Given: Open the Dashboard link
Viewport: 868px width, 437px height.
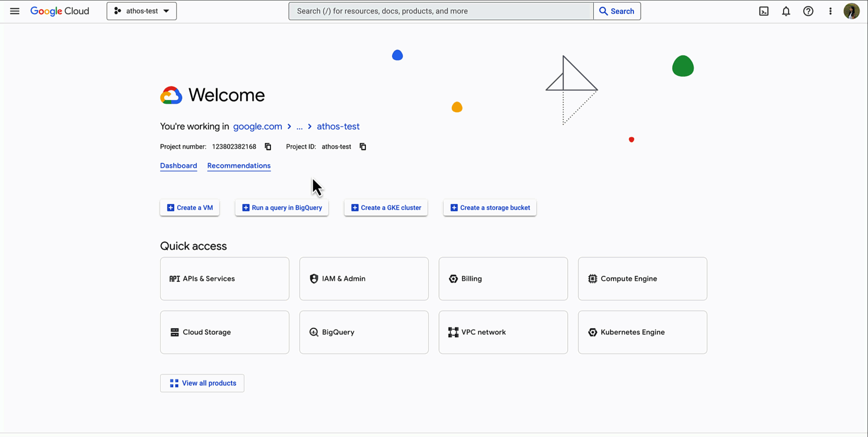Looking at the screenshot, I should click(x=179, y=166).
